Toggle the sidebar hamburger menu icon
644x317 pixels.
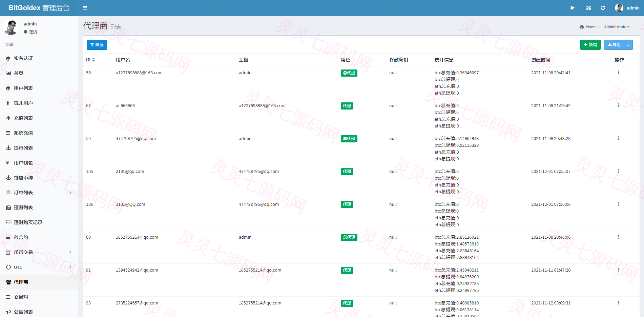click(x=85, y=8)
